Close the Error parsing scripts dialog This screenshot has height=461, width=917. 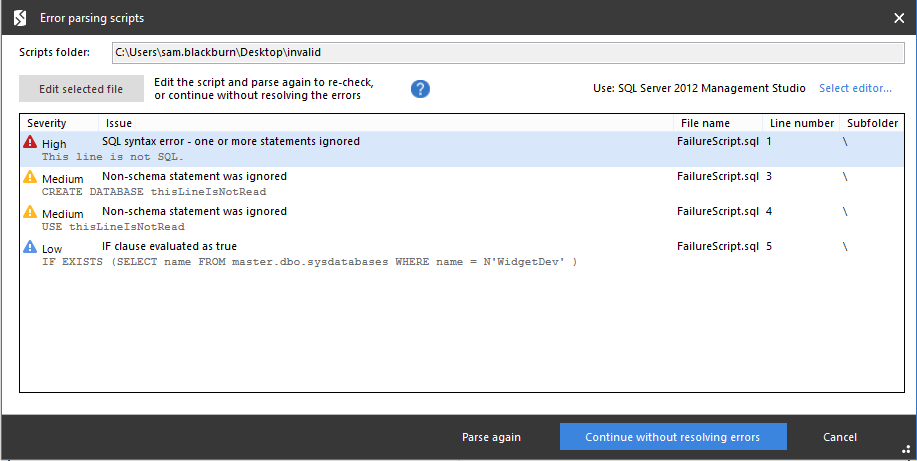(x=898, y=17)
